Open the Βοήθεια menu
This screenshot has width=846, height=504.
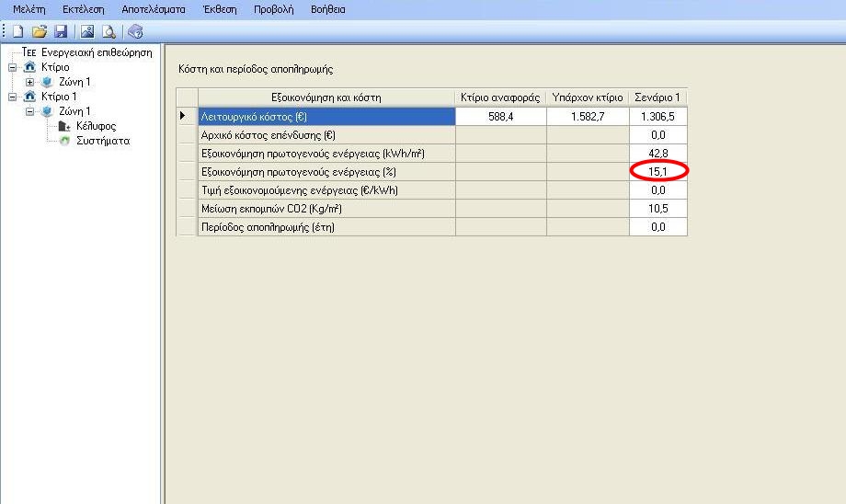pos(326,9)
